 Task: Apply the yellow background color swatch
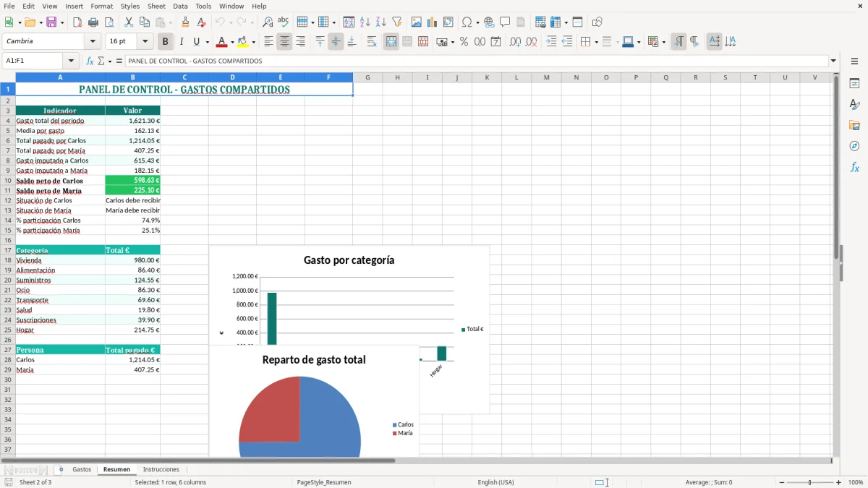(243, 42)
